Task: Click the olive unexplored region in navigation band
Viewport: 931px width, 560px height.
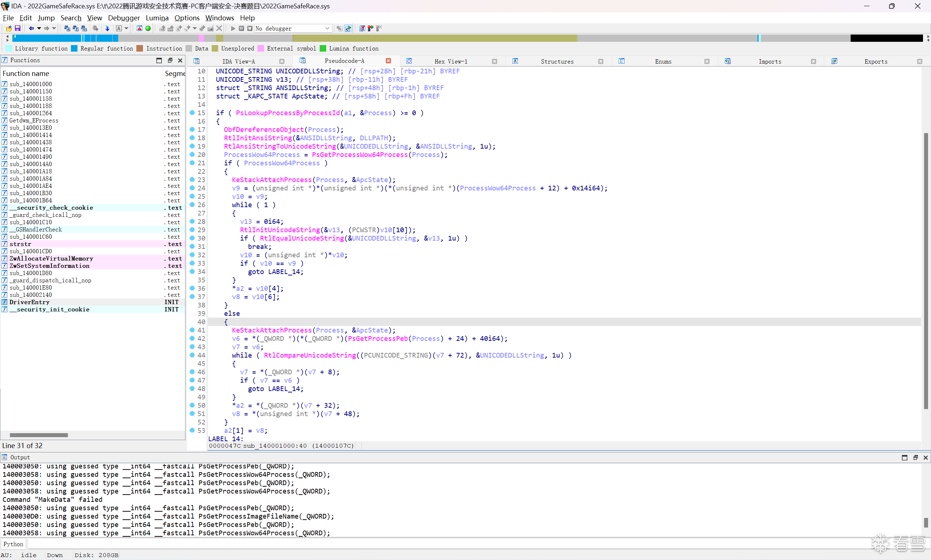Action: pyautogui.click(x=434, y=38)
